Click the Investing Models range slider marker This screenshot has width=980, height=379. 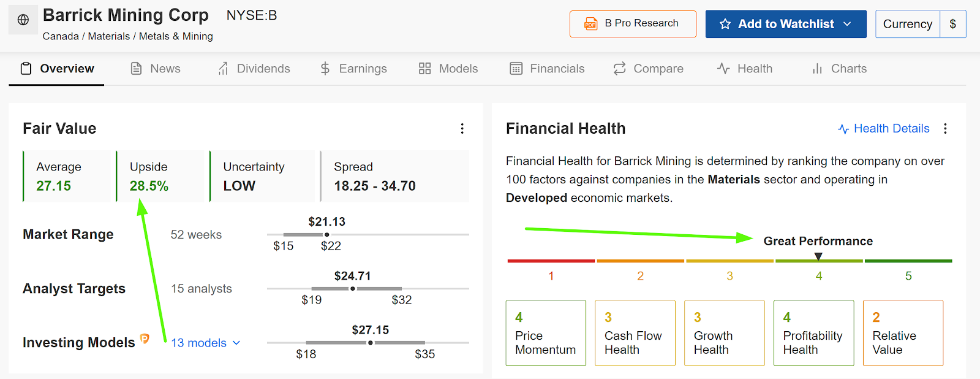(x=371, y=343)
